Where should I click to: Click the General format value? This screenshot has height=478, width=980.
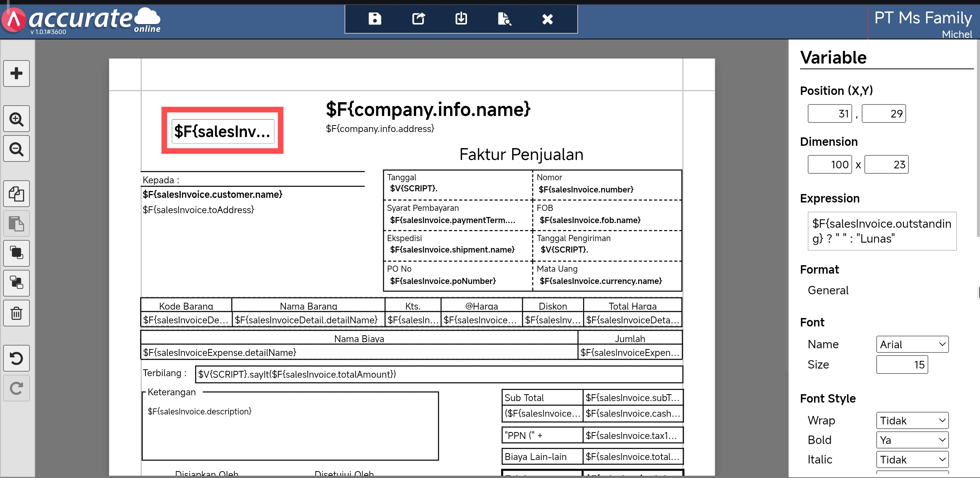click(828, 290)
